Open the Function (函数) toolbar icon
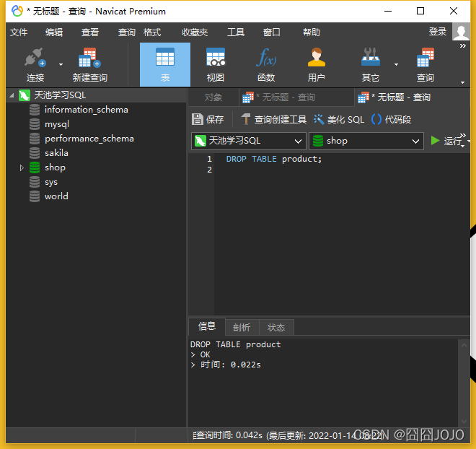The image size is (476, 449). click(x=266, y=57)
